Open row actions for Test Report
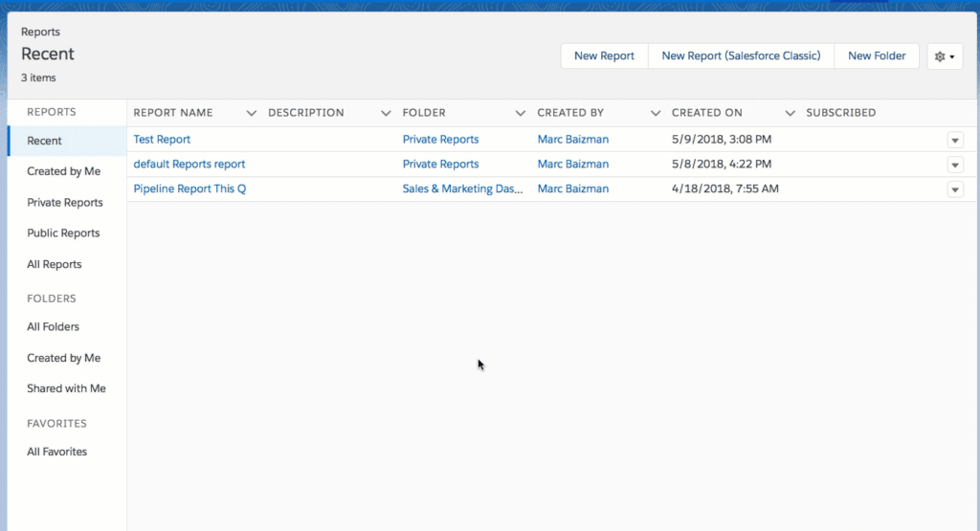The image size is (980, 531). pyautogui.click(x=954, y=140)
